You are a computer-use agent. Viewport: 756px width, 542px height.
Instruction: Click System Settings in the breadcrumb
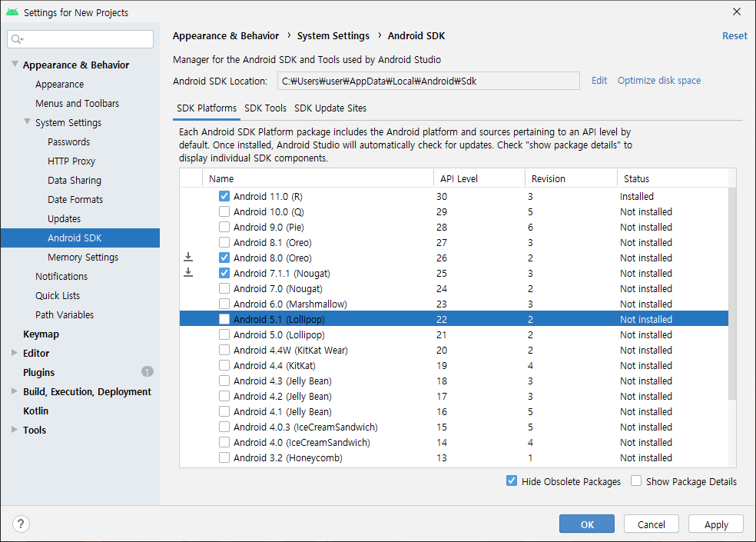(333, 35)
